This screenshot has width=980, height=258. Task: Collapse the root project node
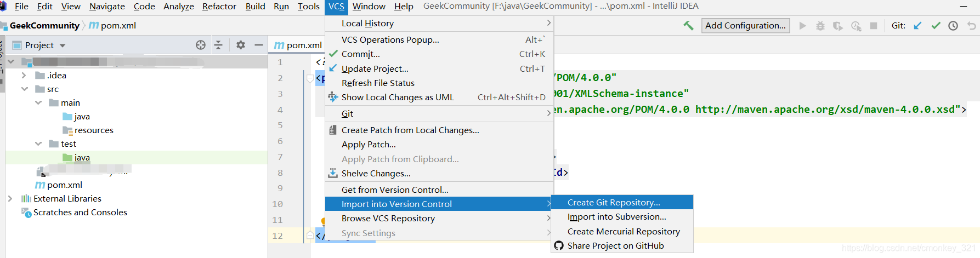tap(11, 62)
